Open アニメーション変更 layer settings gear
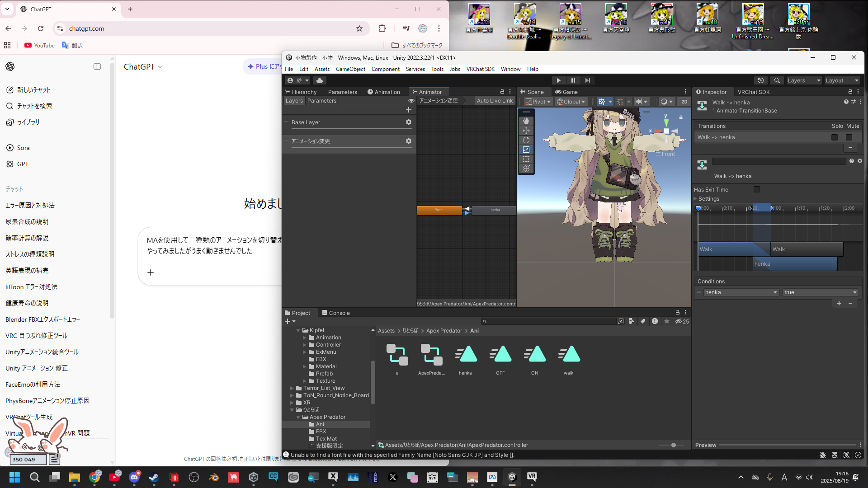 409,141
